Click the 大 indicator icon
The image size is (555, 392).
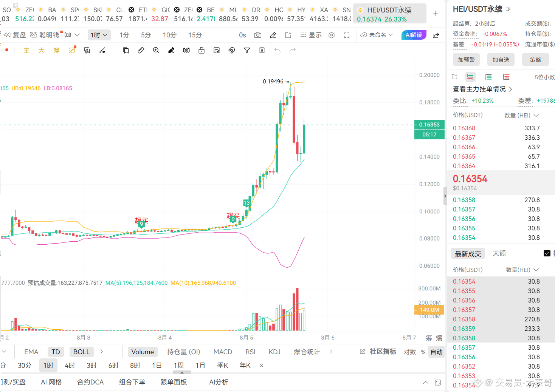tap(42, 50)
